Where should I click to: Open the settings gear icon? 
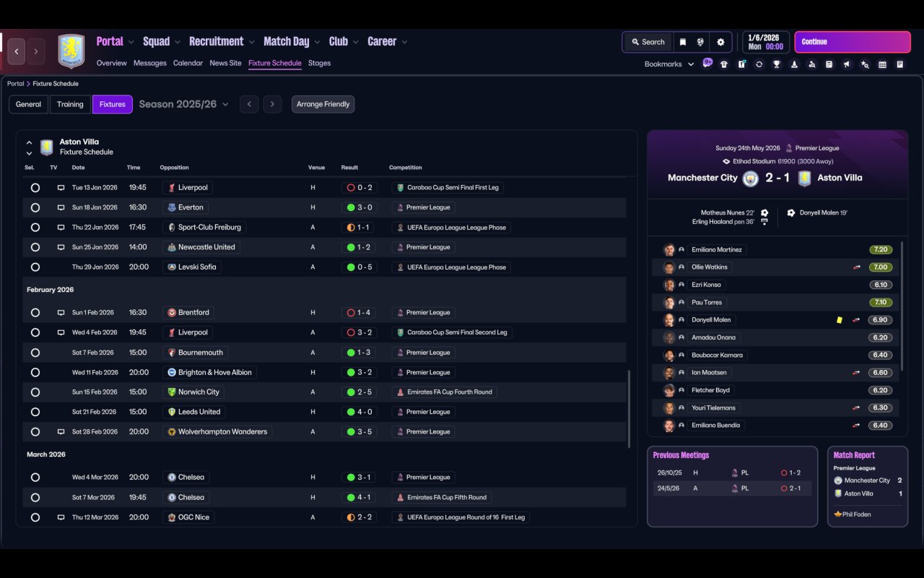pos(720,42)
